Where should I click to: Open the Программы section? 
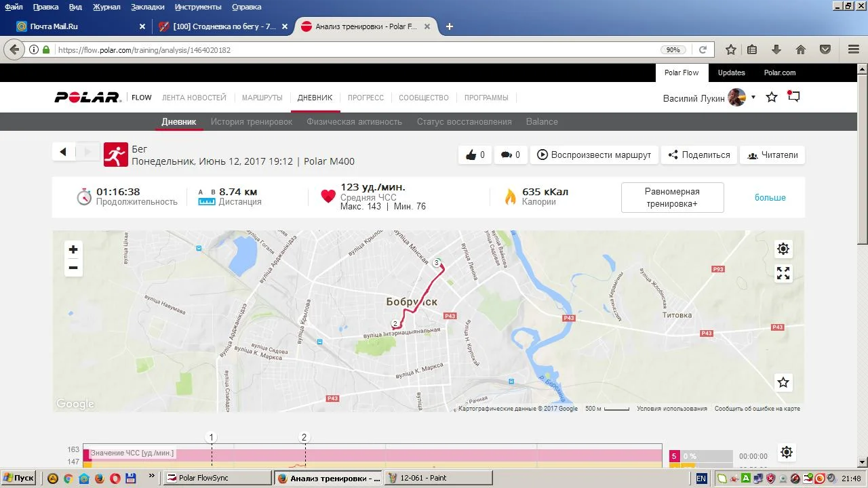486,98
